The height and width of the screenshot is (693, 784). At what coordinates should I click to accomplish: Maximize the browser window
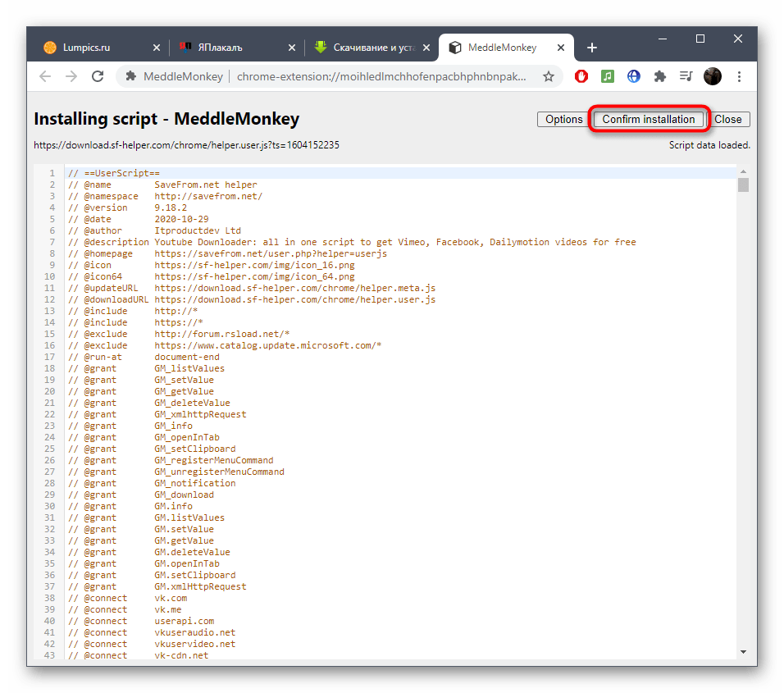(x=700, y=39)
